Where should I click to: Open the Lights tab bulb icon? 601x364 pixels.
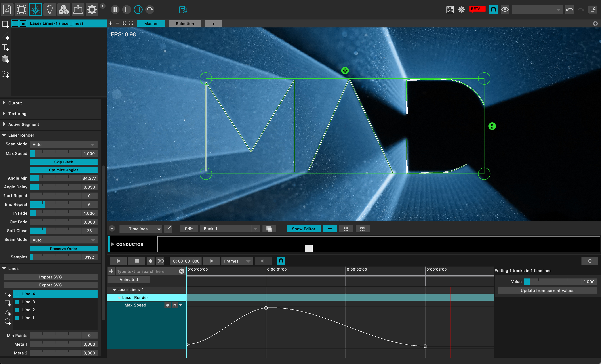[x=50, y=10]
